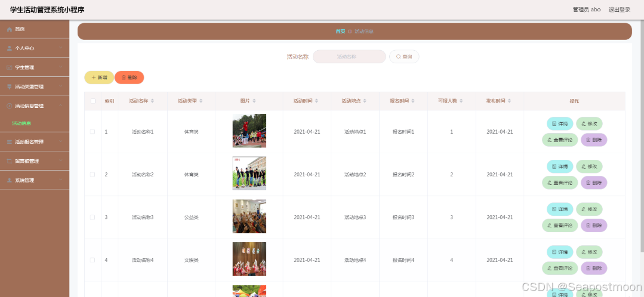
Task: Select all rows with the header checkbox
Action: click(x=93, y=101)
